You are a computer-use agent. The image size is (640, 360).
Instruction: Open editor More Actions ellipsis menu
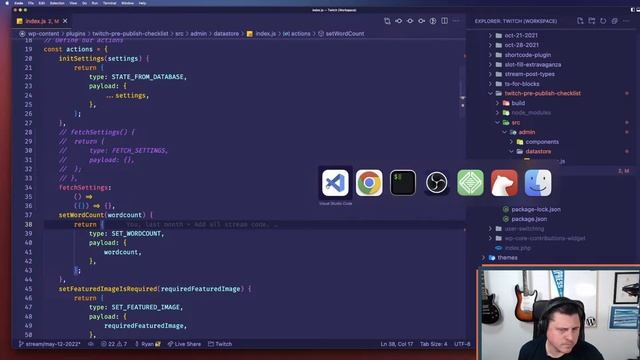coord(456,21)
